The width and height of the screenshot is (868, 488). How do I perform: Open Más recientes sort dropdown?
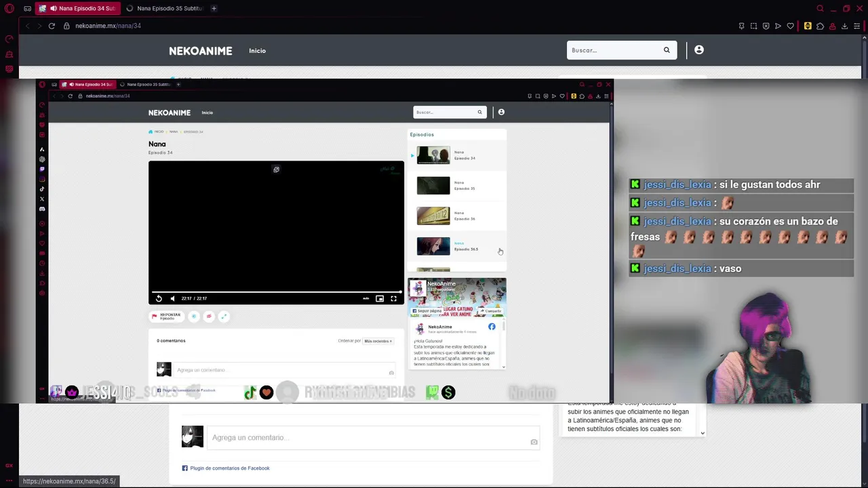click(x=378, y=341)
